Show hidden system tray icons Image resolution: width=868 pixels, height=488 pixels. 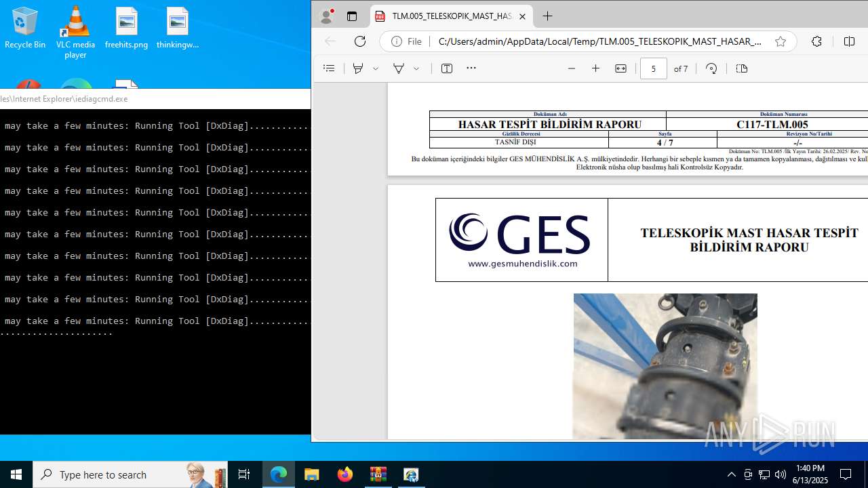pyautogui.click(x=731, y=474)
